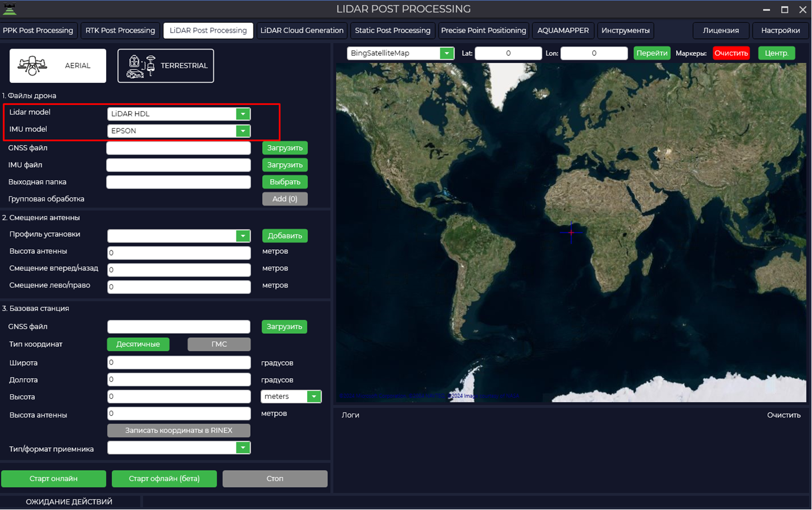The width and height of the screenshot is (812, 510).
Task: Switch to RTK Post Processing tab
Action: (x=120, y=30)
